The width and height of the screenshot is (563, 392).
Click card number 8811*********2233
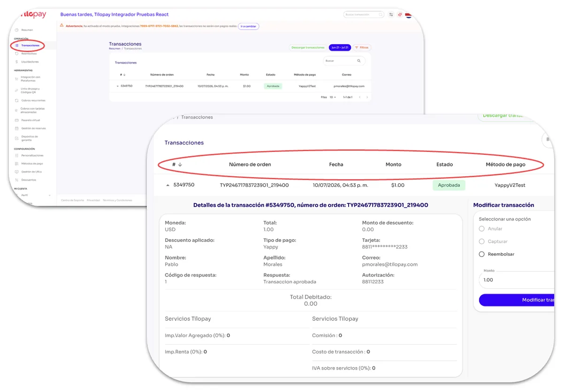385,247
